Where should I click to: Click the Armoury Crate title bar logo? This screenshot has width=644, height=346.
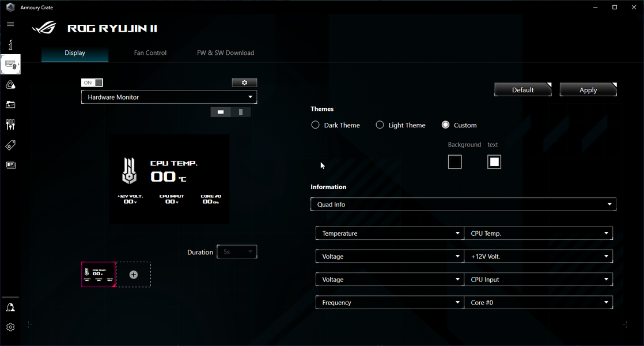tap(10, 7)
